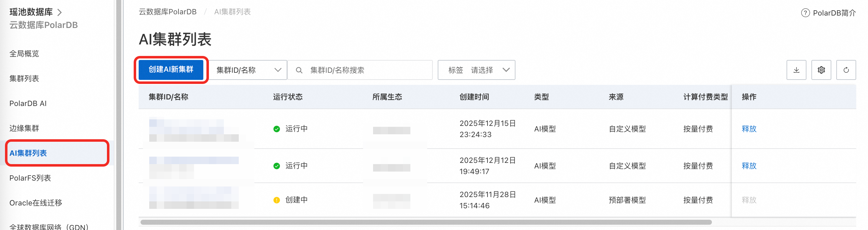Click the horizontal table scrollbar
This screenshot has height=230, width=868.
[426, 222]
